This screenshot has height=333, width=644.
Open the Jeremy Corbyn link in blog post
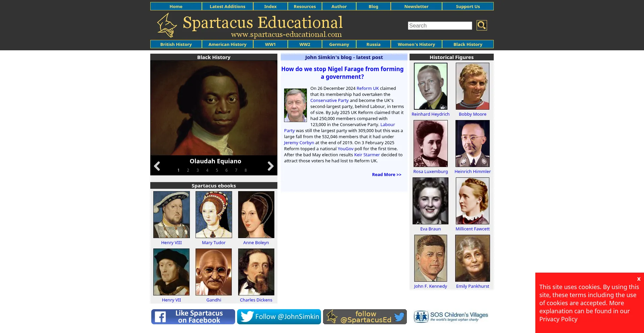299,143
